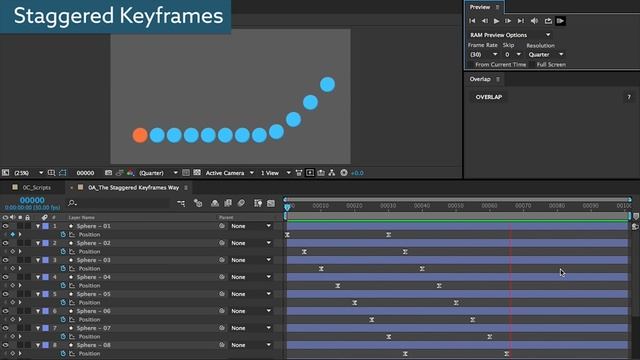The image size is (640, 360).
Task: Open 1 View layout dropdown
Action: [276, 173]
